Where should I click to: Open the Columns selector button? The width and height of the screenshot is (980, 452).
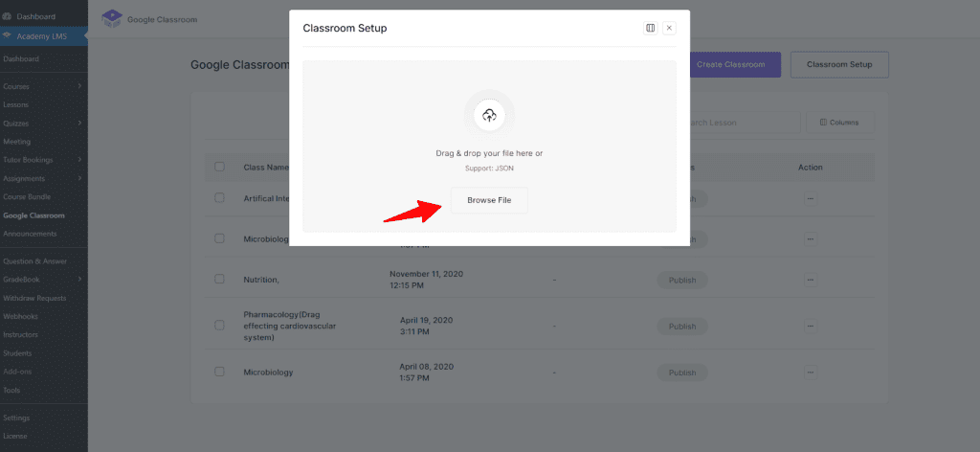[840, 123]
